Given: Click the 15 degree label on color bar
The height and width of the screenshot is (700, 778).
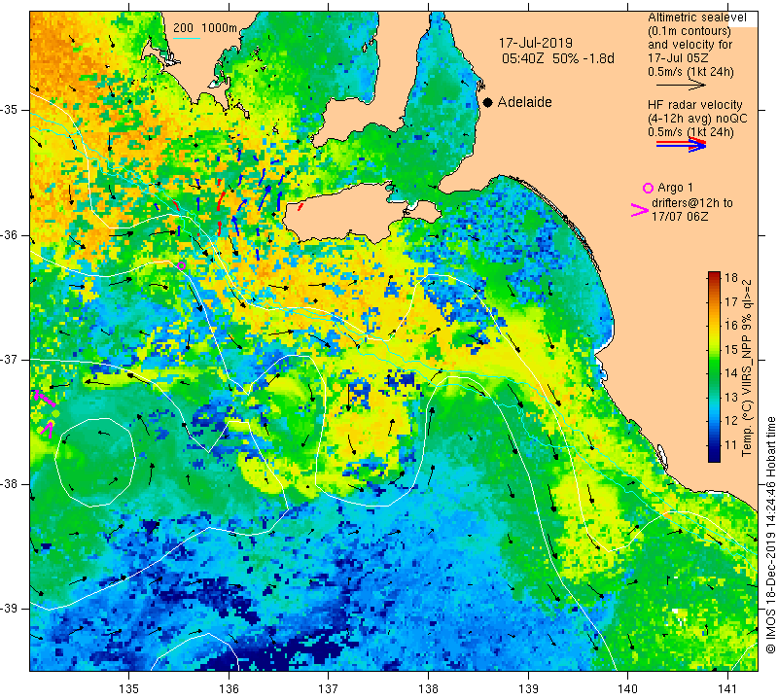Looking at the screenshot, I should [x=731, y=349].
